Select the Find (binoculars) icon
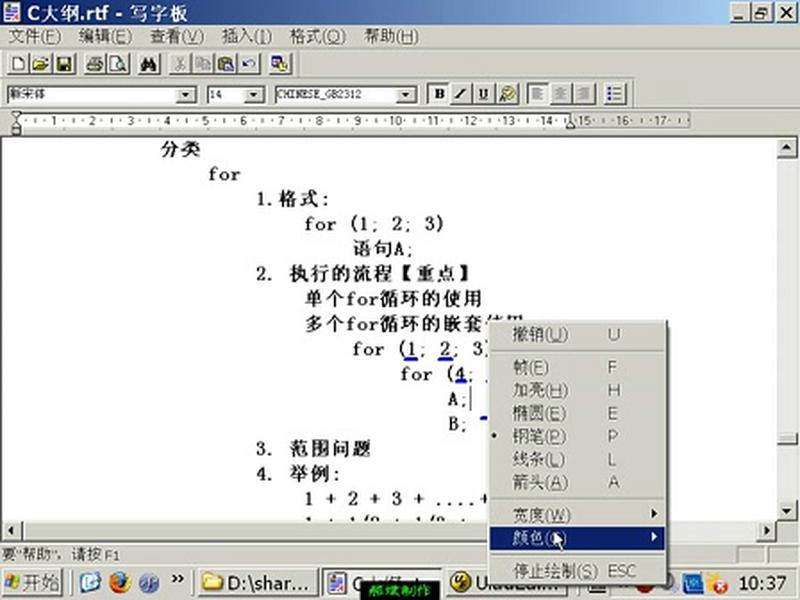This screenshot has height=600, width=800. [146, 64]
